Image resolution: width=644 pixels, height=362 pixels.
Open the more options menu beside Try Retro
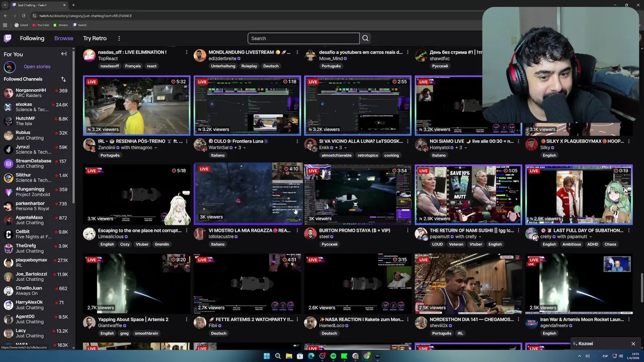(x=119, y=38)
